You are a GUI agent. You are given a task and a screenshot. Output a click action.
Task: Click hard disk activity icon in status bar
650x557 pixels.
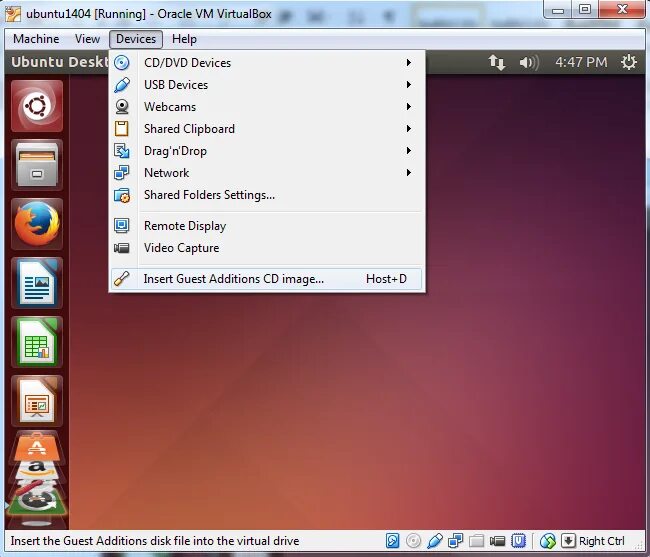[392, 540]
